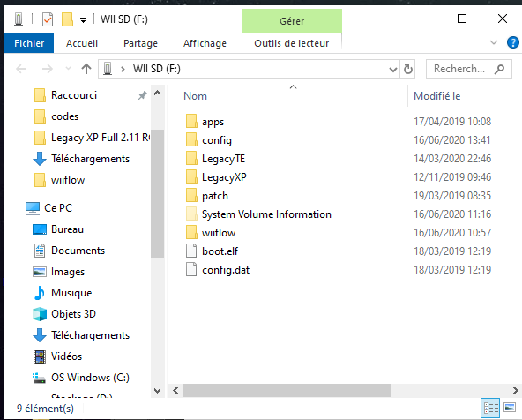Open Raccourci in quick access
This screenshot has height=420, width=522.
pyautogui.click(x=74, y=95)
